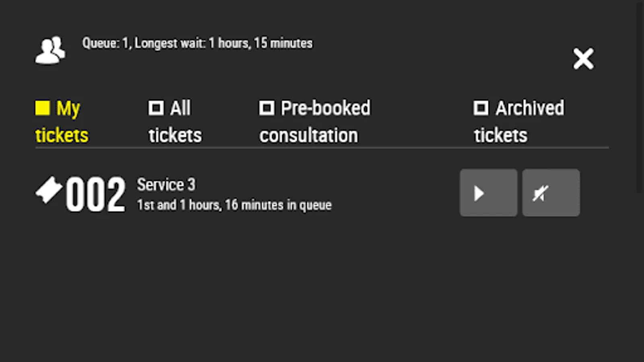Toggle the yellow My tickets checkbox
644x362 pixels.
click(42, 108)
